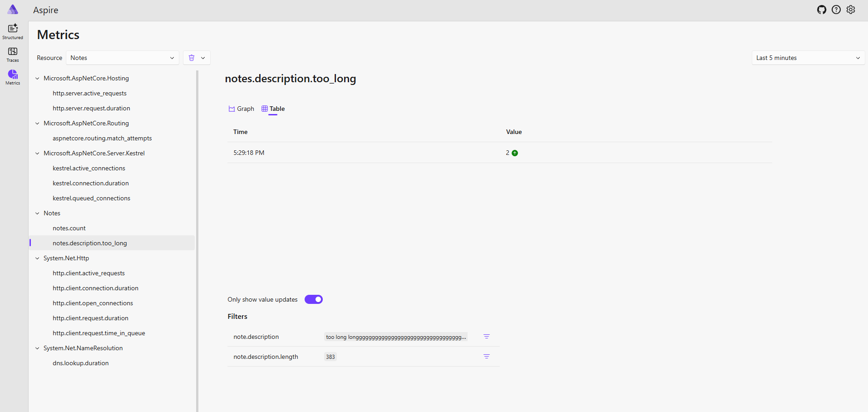Open the dropdown arrow beside the trash icon
This screenshot has height=412, width=868.
(203, 58)
